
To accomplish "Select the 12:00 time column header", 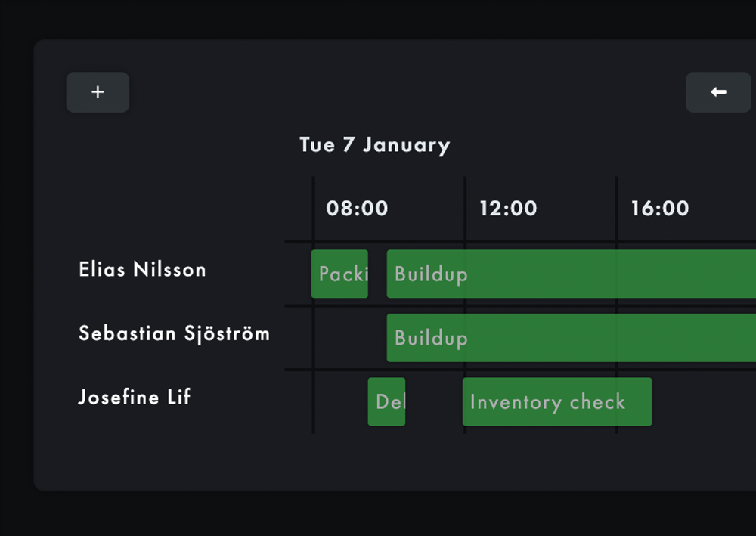I will click(x=508, y=209).
